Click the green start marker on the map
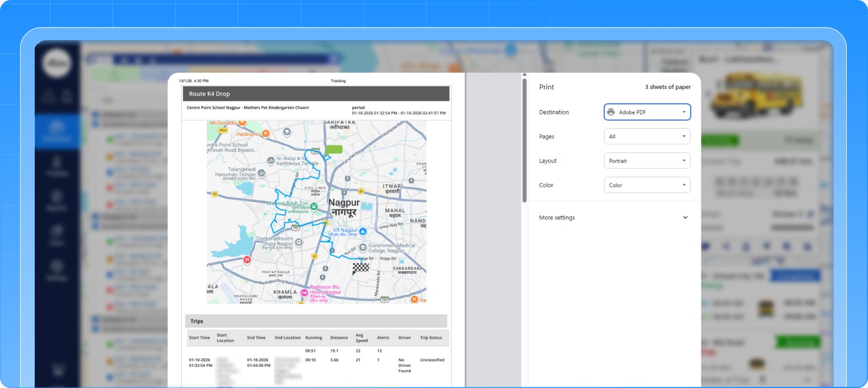This screenshot has height=388, width=868. coord(334,150)
